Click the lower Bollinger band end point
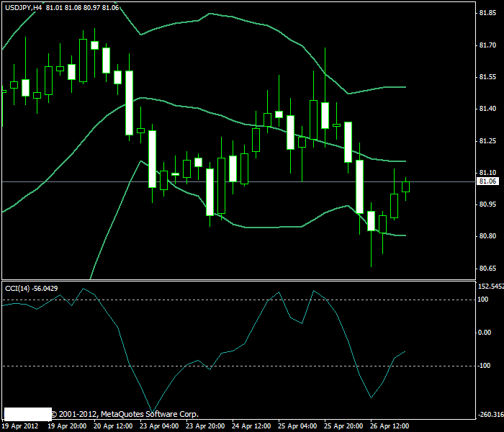The image size is (504, 432). 405,235
